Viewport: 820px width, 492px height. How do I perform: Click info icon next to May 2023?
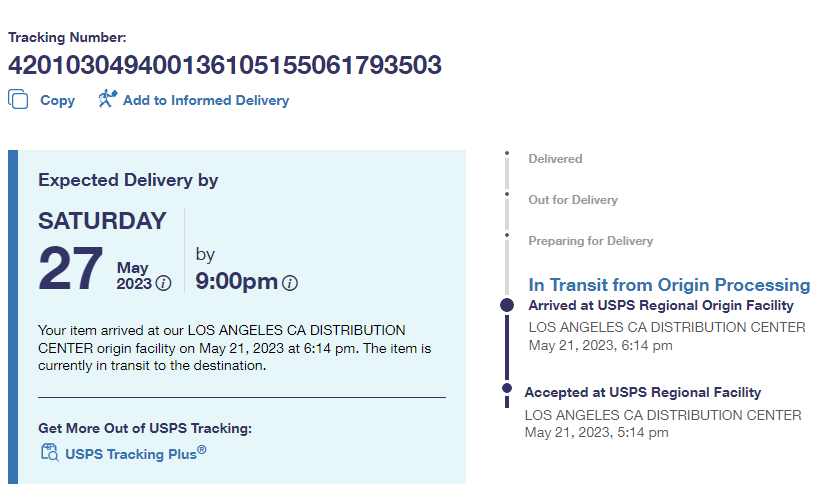tap(164, 283)
